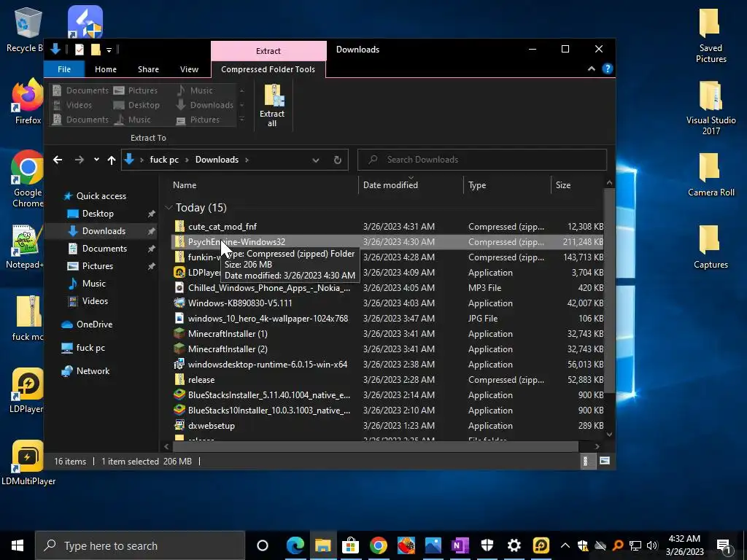The width and height of the screenshot is (747, 560).
Task: Click chevron after Downloads in address bar
Action: pos(247,160)
